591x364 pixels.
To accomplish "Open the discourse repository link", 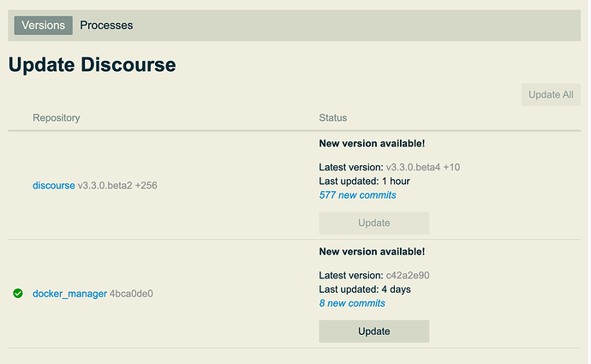I will (53, 185).
